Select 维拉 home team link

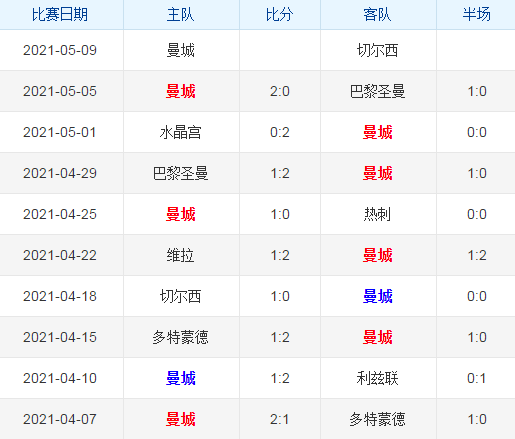click(x=181, y=255)
